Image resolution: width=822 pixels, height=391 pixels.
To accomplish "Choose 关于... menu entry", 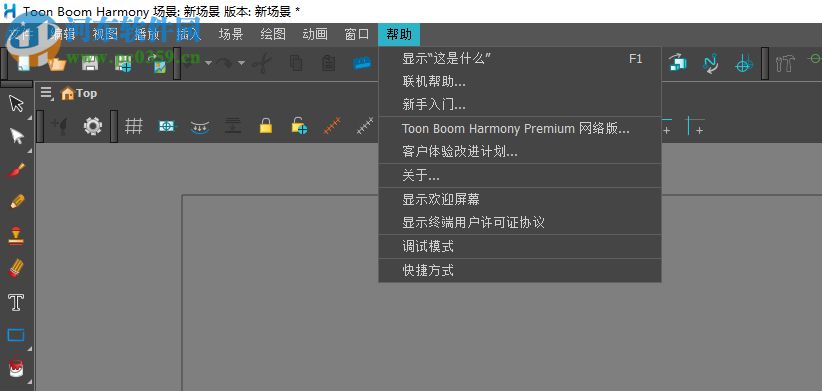I will tap(520, 176).
